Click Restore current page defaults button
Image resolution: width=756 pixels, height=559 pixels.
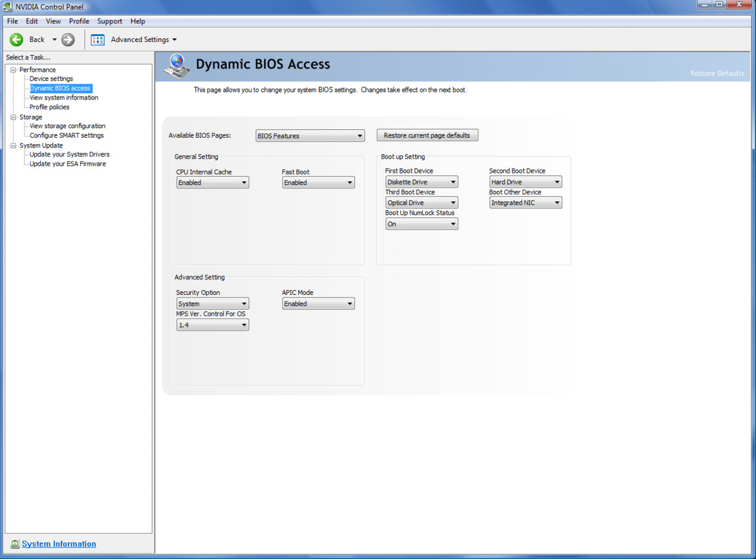pyautogui.click(x=427, y=135)
